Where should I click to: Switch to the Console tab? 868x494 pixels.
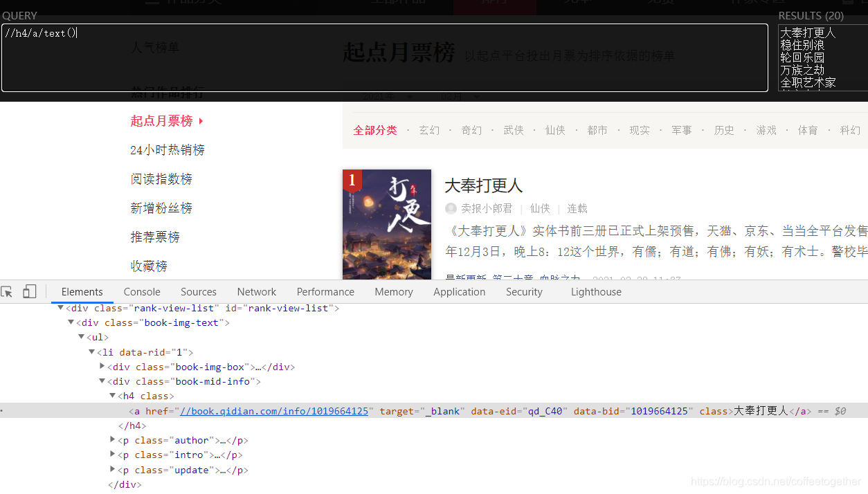(141, 291)
